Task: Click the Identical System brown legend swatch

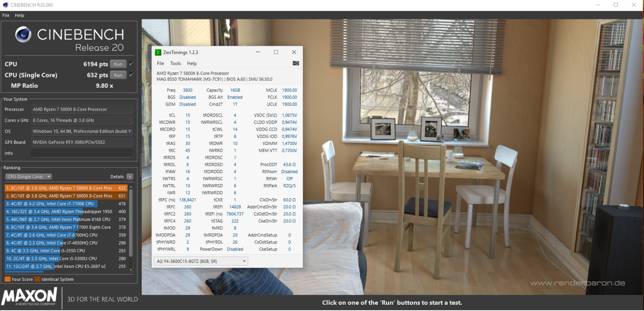Action: click(x=37, y=279)
